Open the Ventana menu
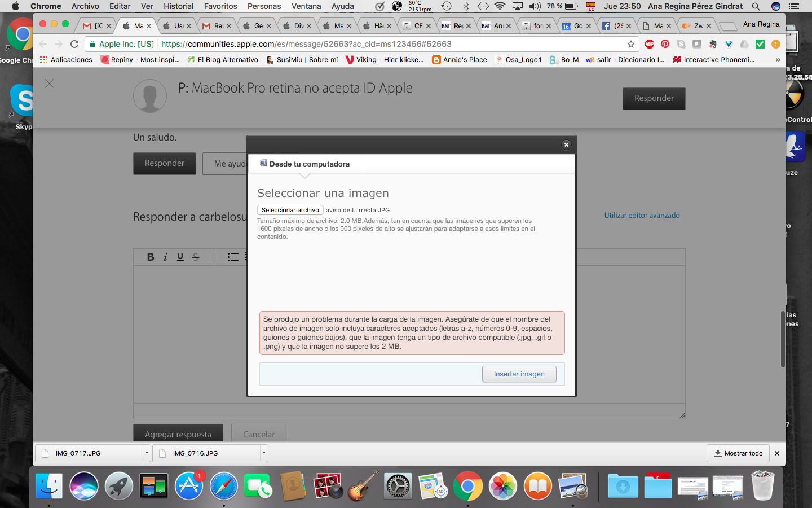This screenshot has width=812, height=508. [306, 6]
